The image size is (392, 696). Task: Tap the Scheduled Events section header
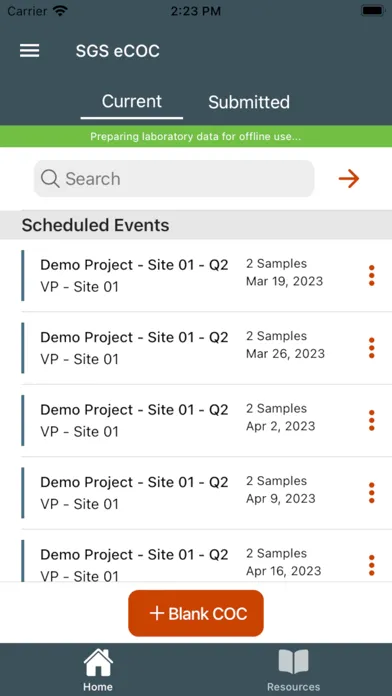(x=196, y=225)
